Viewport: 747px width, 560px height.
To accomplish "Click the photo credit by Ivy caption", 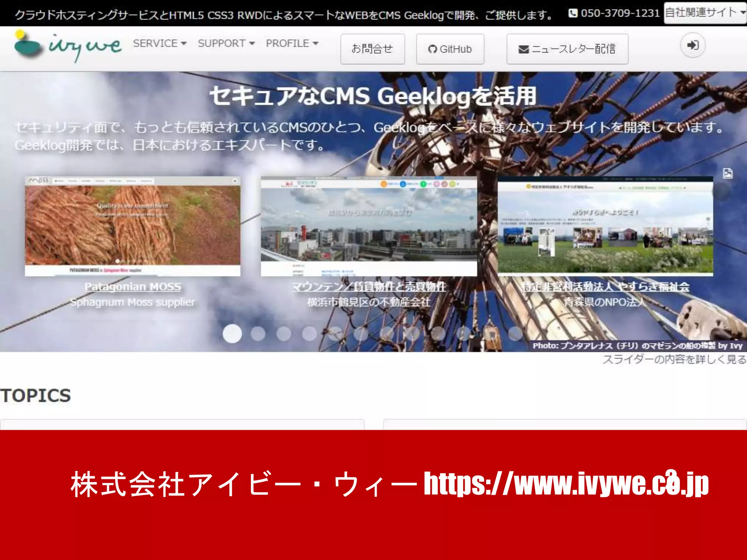I will point(638,346).
